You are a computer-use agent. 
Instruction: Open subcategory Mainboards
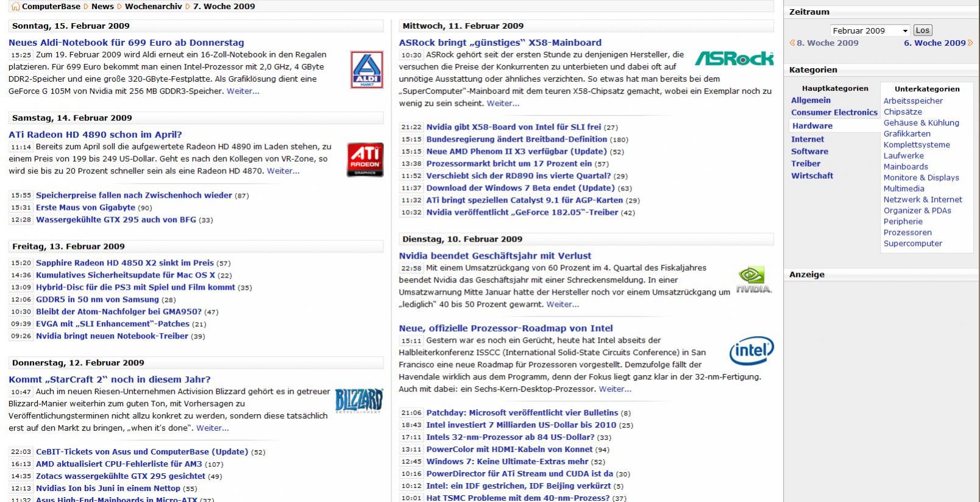pyautogui.click(x=906, y=167)
